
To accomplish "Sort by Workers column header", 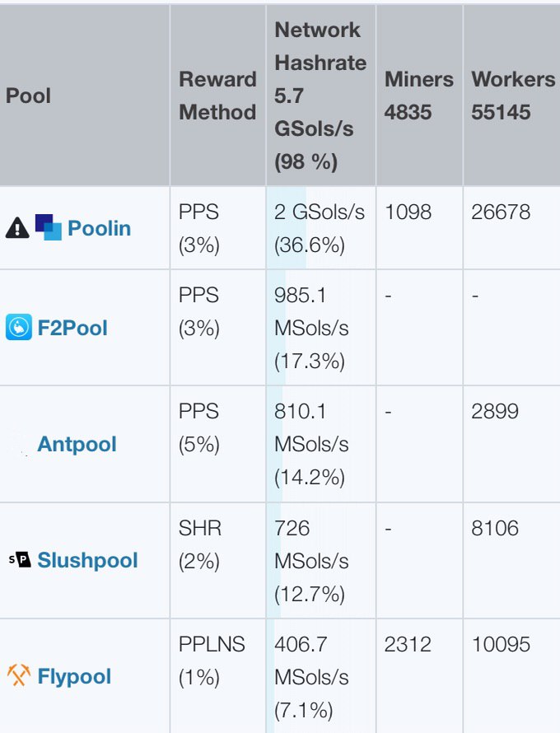I will coord(512,96).
